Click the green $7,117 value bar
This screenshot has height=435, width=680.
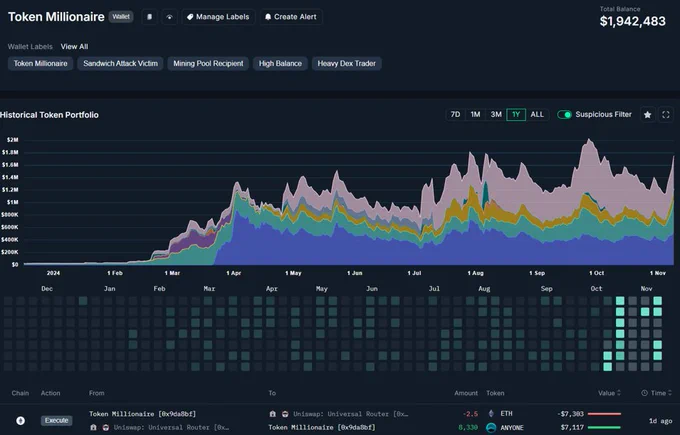tap(604, 427)
